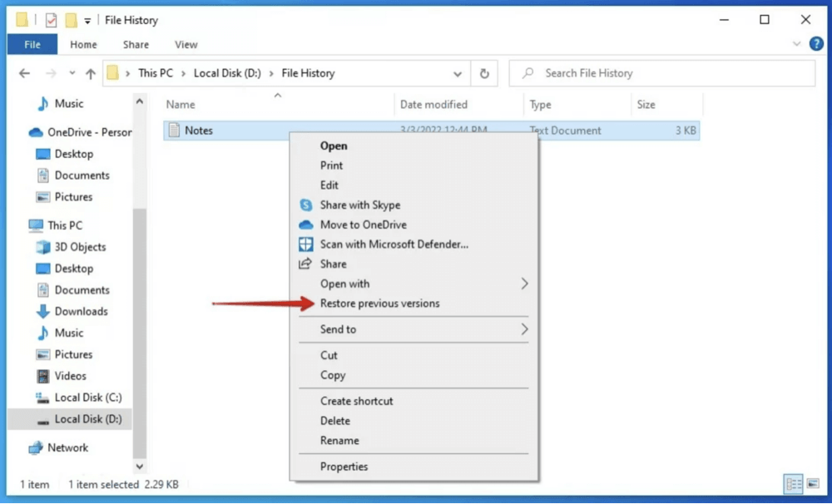Click the up arrow to open the parent folder
Image resolution: width=832 pixels, height=504 pixels.
90,73
